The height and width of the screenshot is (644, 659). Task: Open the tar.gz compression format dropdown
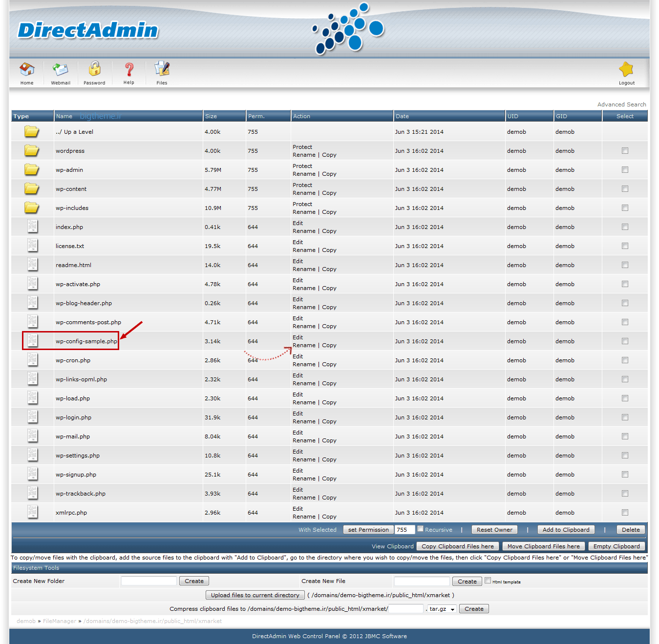click(442, 609)
